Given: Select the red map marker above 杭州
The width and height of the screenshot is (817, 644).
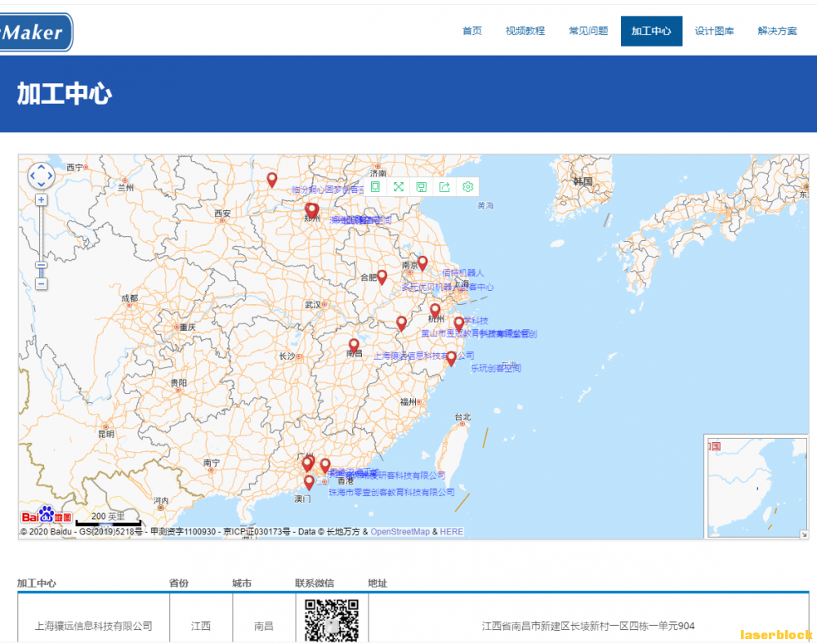Looking at the screenshot, I should (x=435, y=311).
